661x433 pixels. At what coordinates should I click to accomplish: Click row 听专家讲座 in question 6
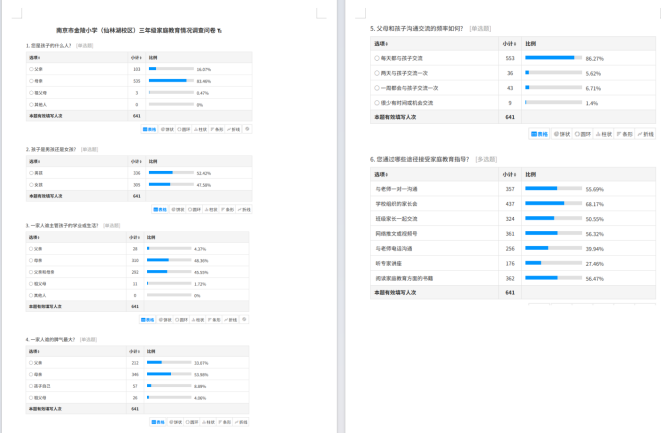[513, 263]
